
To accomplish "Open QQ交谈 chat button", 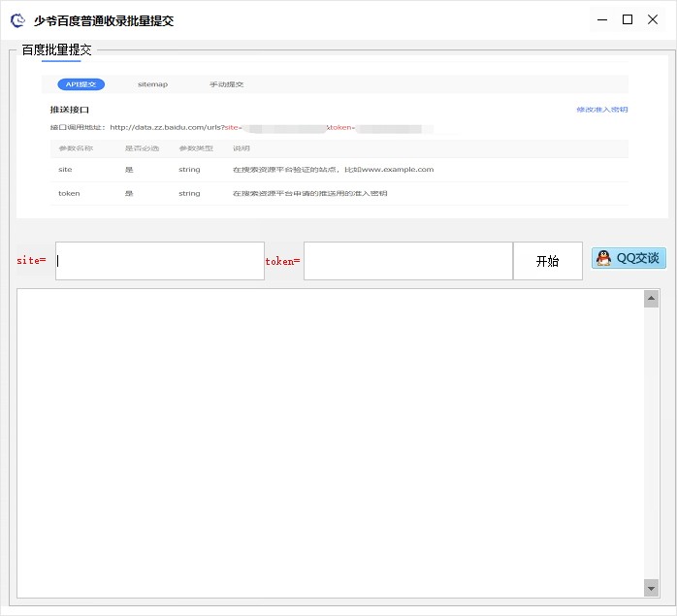I will [x=629, y=258].
